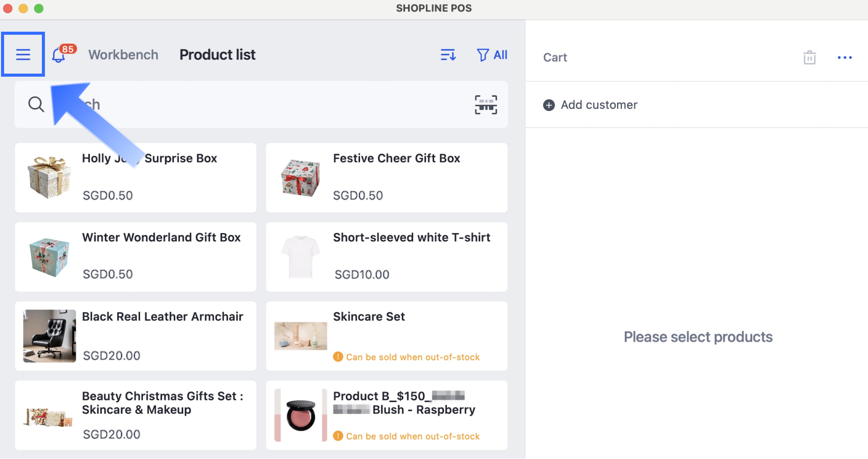Click the Raspberry Blush product thumbnail
Image resolution: width=868 pixels, height=459 pixels.
point(301,415)
